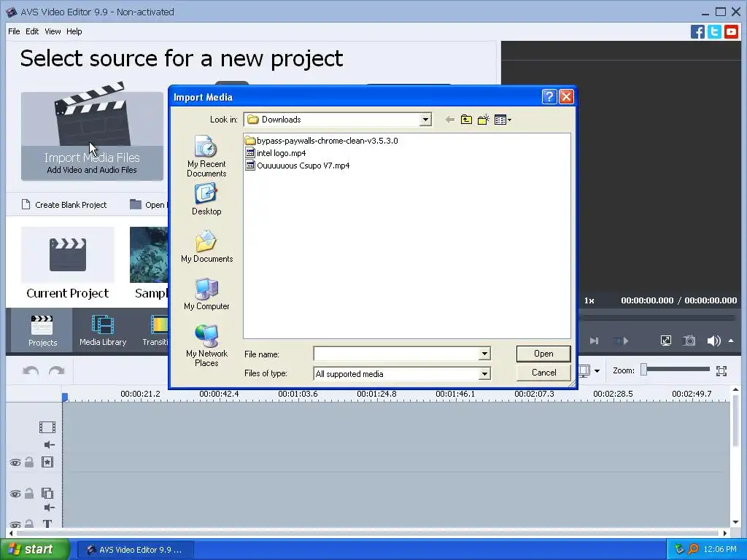Click the File name input field
The height and width of the screenshot is (560, 747).
(396, 354)
